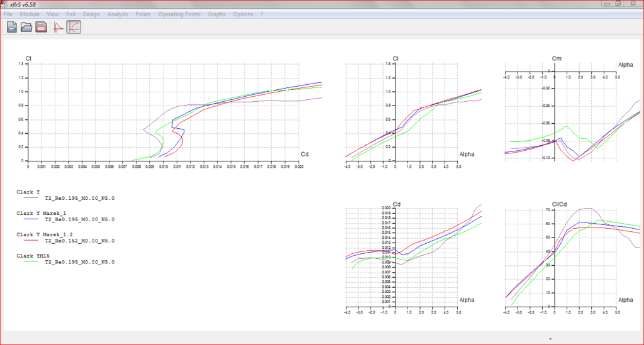Expand the Analysis menu

(118, 14)
